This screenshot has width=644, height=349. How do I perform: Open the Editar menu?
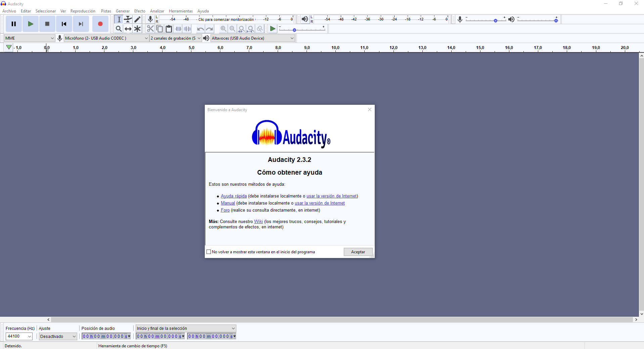pyautogui.click(x=26, y=11)
